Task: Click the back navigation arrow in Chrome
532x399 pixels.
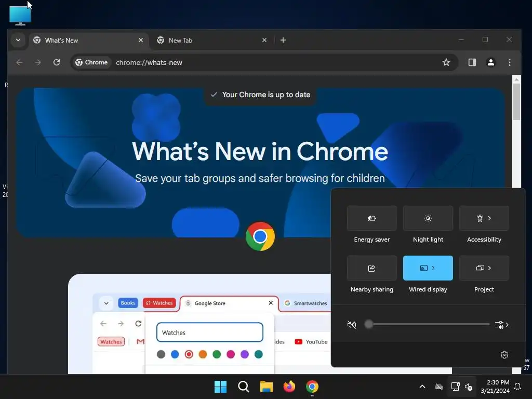Action: (20, 62)
